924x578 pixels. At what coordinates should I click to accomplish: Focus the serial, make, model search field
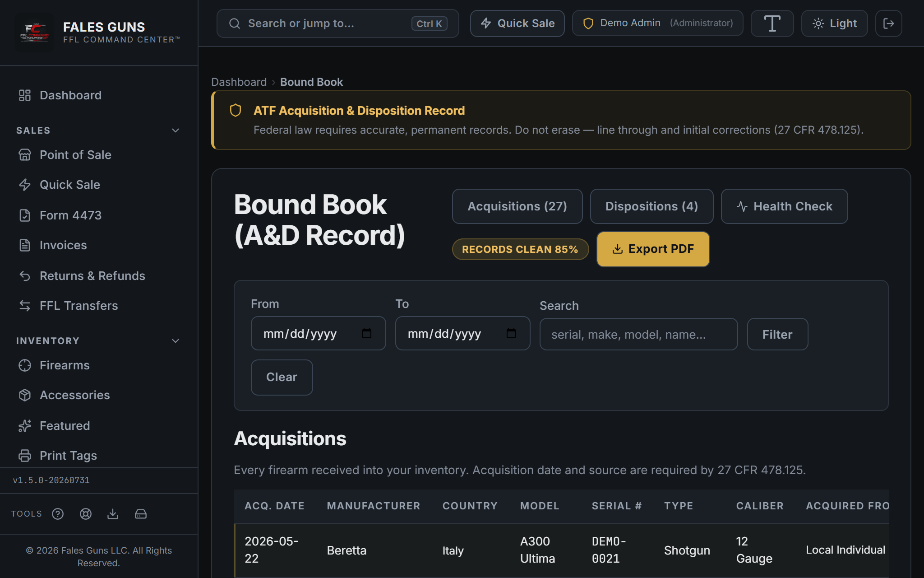[638, 335]
